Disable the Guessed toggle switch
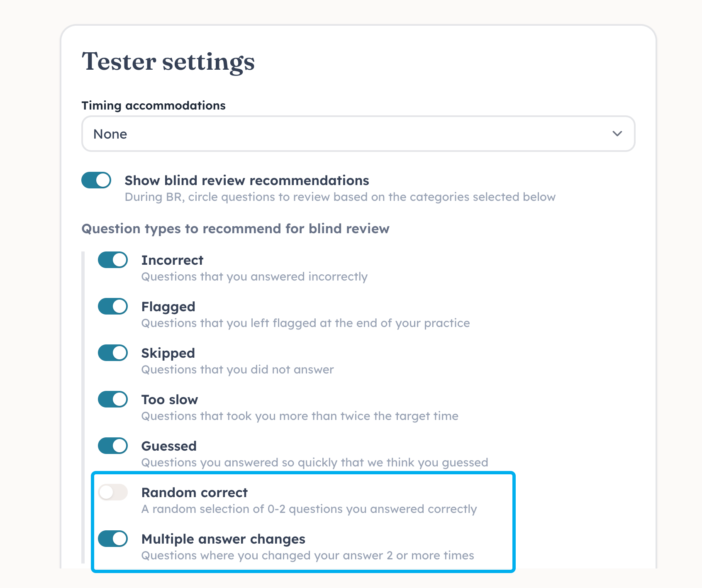The width and height of the screenshot is (702, 588). coord(113,446)
